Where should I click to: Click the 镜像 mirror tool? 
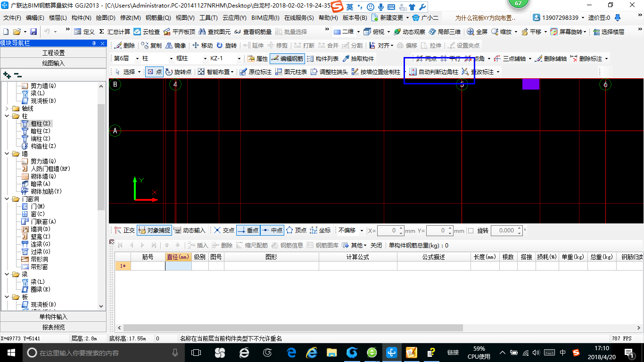pos(175,46)
